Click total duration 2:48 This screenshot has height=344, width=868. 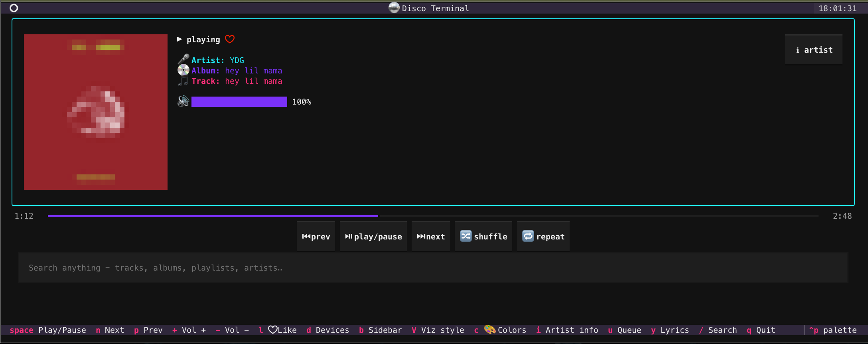[842, 216]
